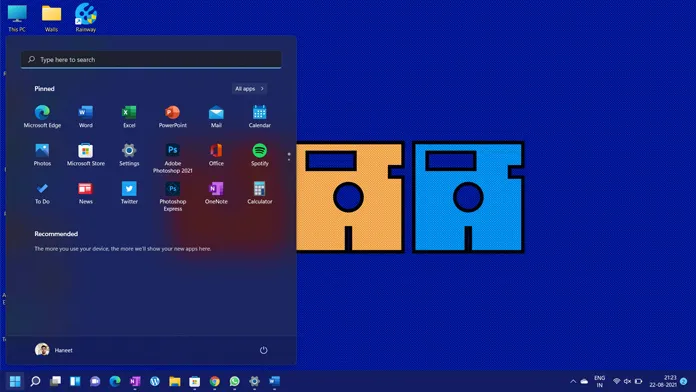Open Word from the taskbar

[x=274, y=381]
